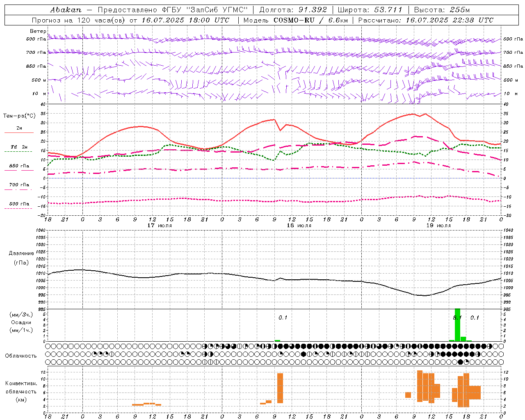The image size is (525, 420).
Task: Select the '(км)' convective height unit label
Action: click(x=21, y=399)
